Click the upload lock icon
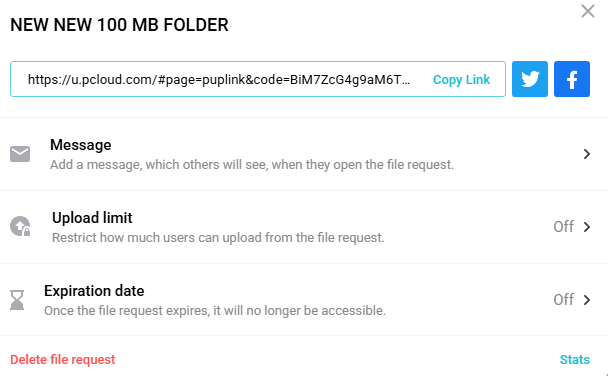This screenshot has width=608, height=376. click(x=20, y=226)
